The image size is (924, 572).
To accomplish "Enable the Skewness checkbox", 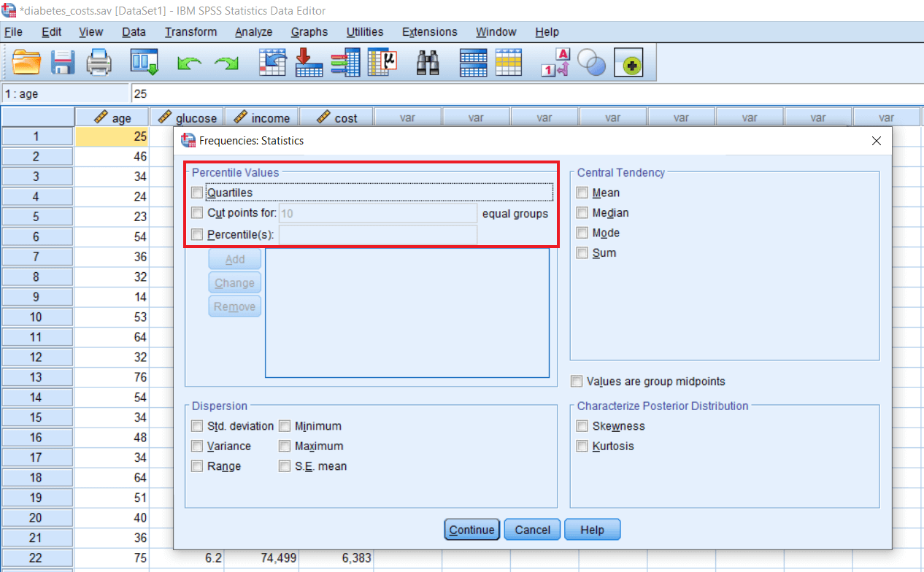I will pos(582,425).
